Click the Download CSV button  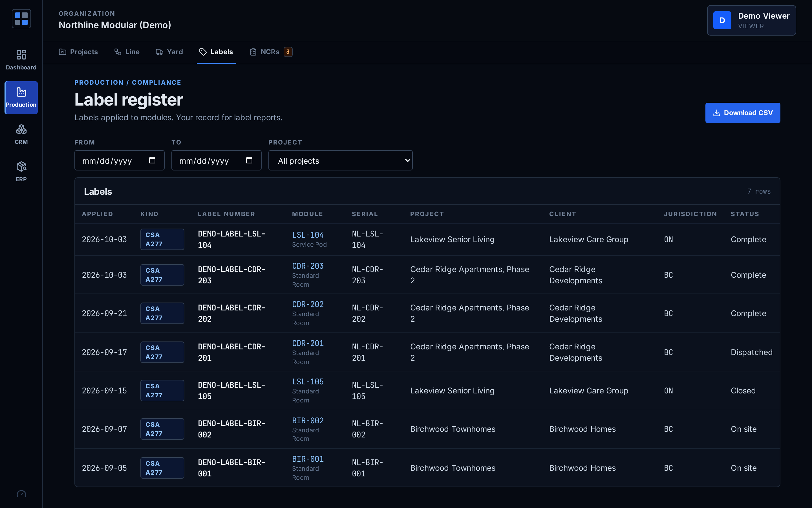pyautogui.click(x=743, y=113)
